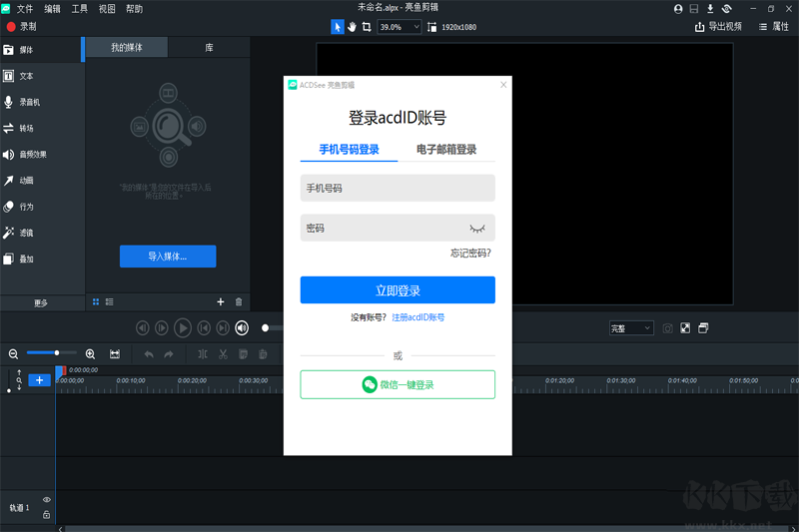Viewport: 799px width, 532px height.
Task: Open the 完整 preview quality dropdown
Action: point(631,327)
